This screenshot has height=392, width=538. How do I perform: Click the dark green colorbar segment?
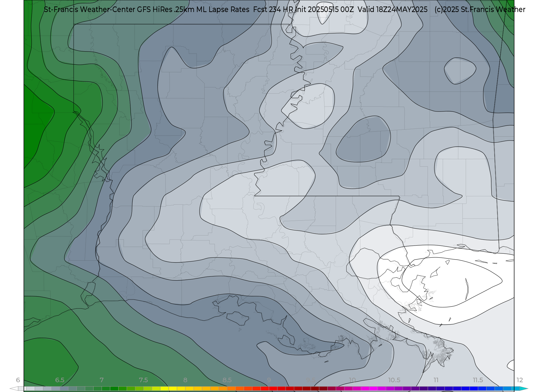114,389
